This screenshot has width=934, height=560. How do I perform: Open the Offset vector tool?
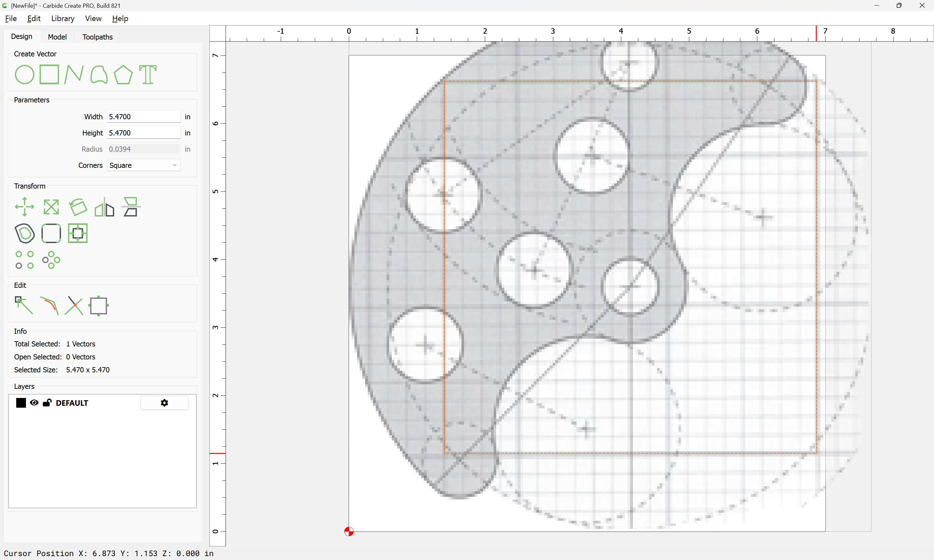pos(25,233)
